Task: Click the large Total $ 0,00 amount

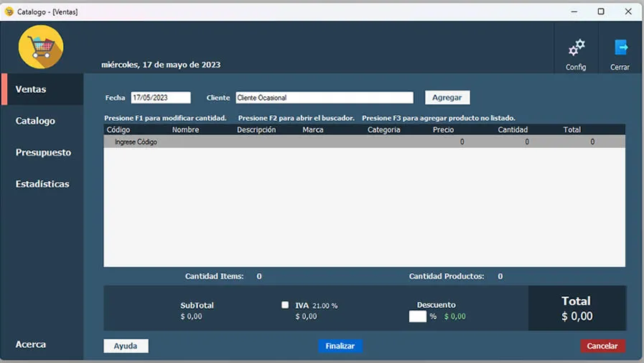Action: click(577, 316)
